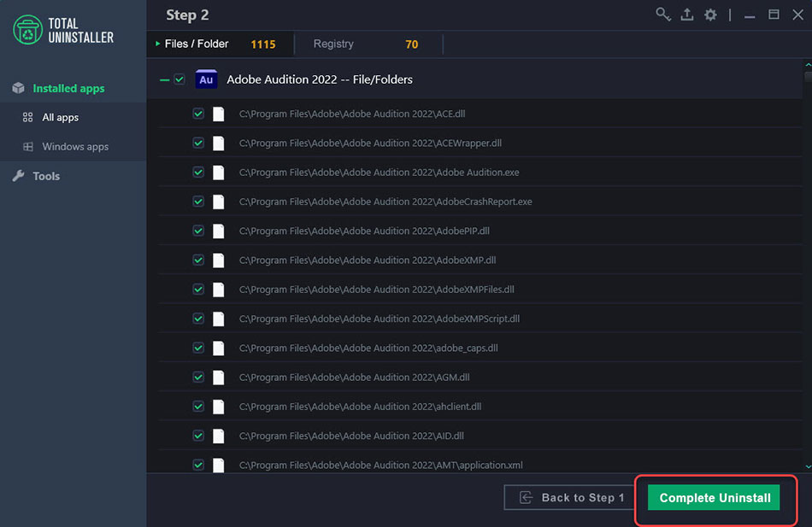Uncheck the AdobeXMP.dll checkbox

click(x=198, y=260)
